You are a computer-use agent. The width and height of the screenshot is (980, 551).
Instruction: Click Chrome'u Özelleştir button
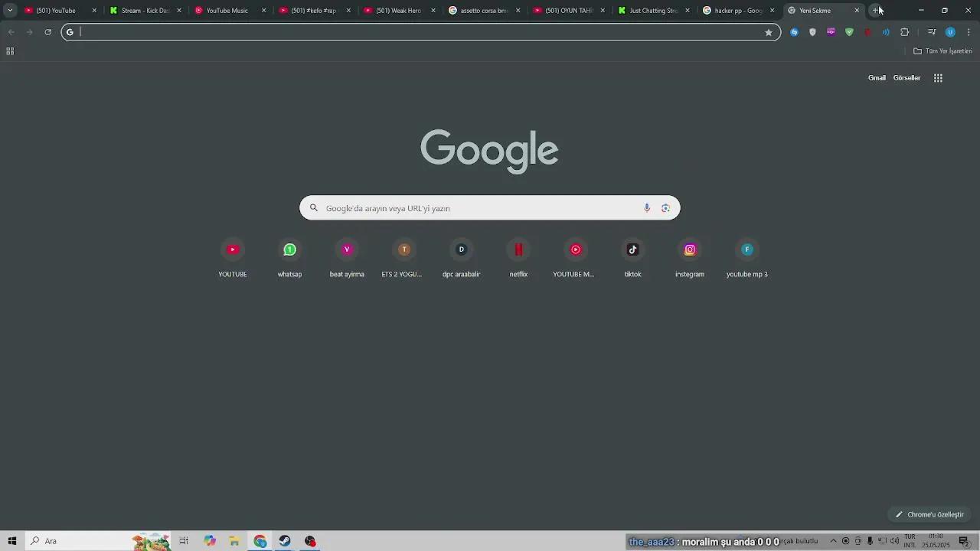tap(929, 514)
